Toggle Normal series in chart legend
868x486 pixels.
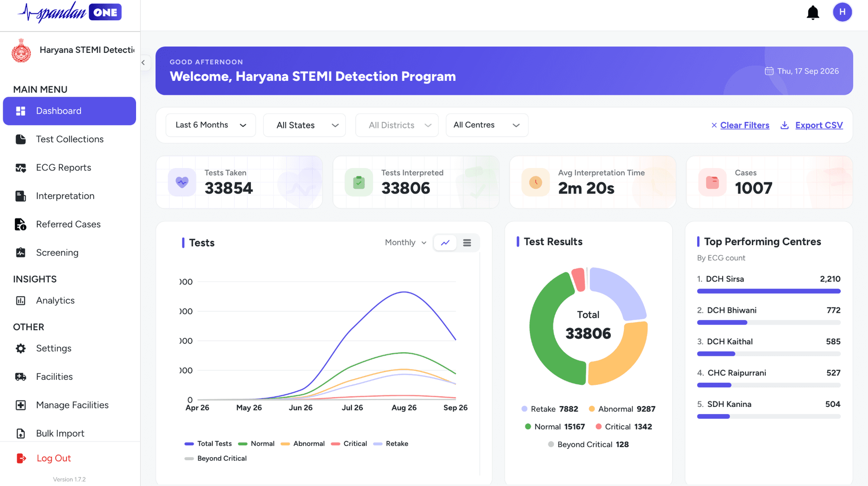(256, 444)
